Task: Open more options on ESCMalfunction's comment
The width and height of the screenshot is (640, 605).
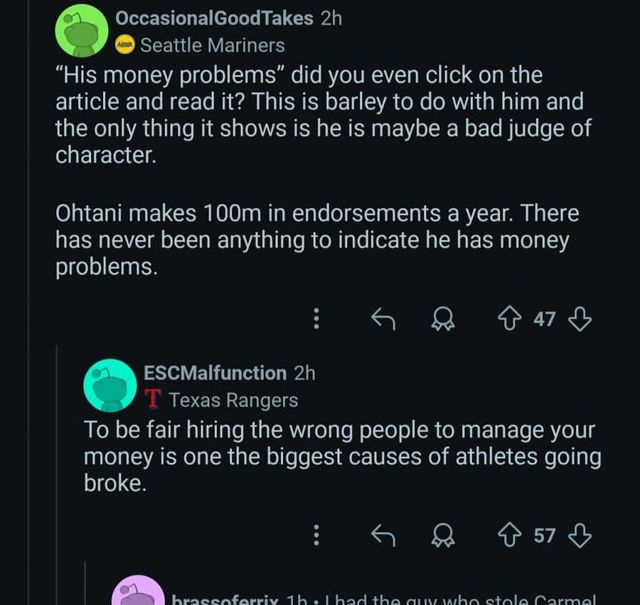Action: click(317, 535)
